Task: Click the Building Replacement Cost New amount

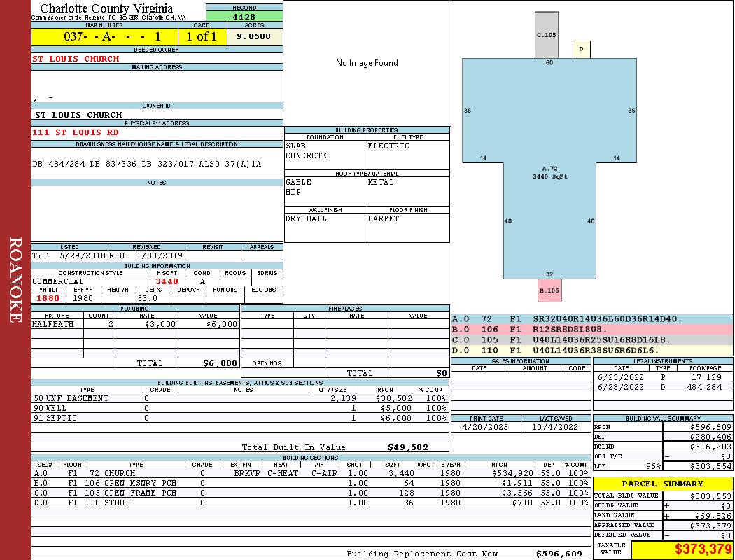Action: (559, 554)
